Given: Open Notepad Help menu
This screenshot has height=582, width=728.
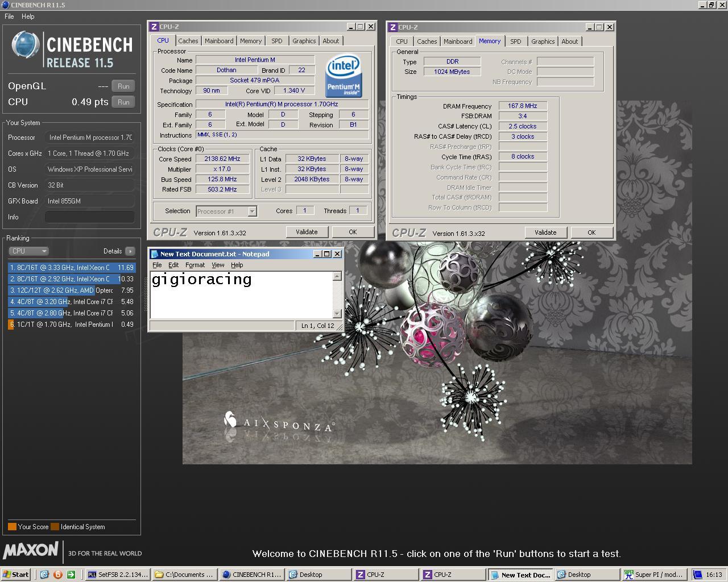Looking at the screenshot, I should (x=237, y=265).
